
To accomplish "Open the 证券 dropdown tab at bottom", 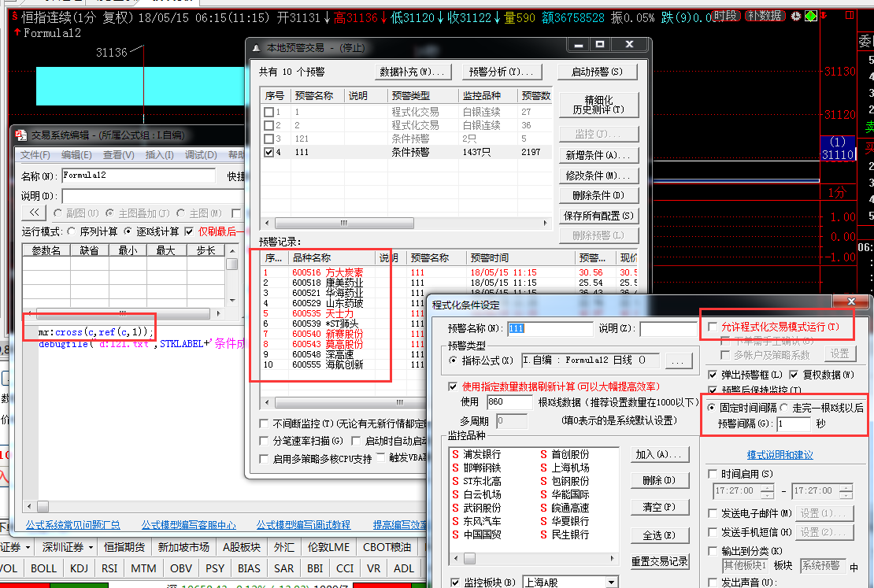I will pyautogui.click(x=16, y=547).
